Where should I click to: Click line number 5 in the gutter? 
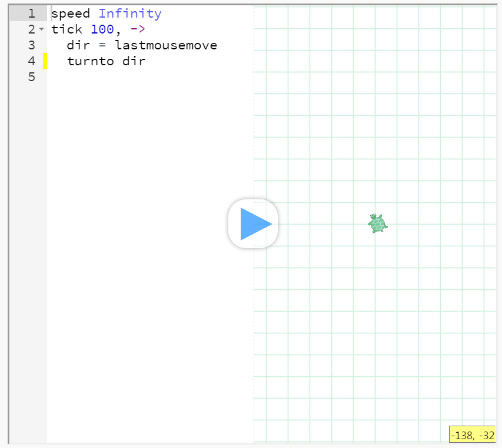(x=31, y=77)
